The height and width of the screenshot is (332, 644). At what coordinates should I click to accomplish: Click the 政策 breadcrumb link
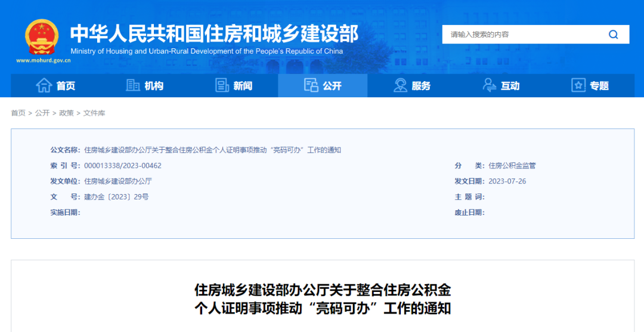67,113
